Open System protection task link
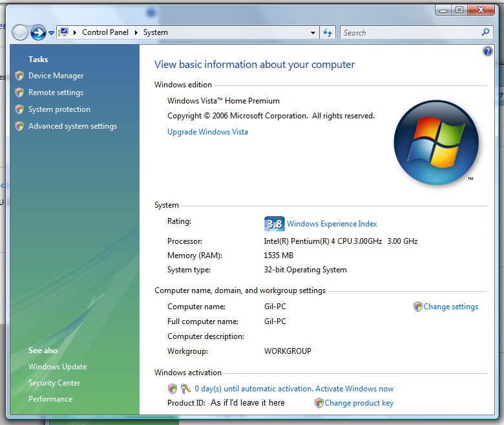The width and height of the screenshot is (504, 425). click(x=59, y=109)
